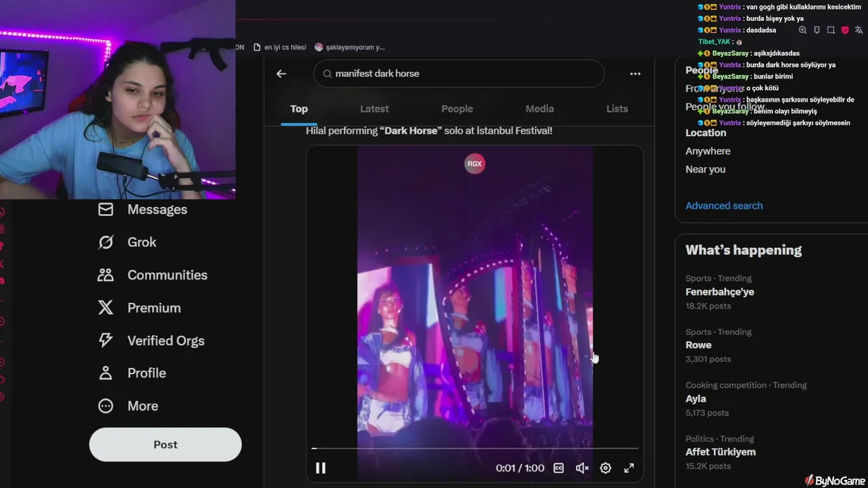Expand the video to fullscreen

coord(629,468)
